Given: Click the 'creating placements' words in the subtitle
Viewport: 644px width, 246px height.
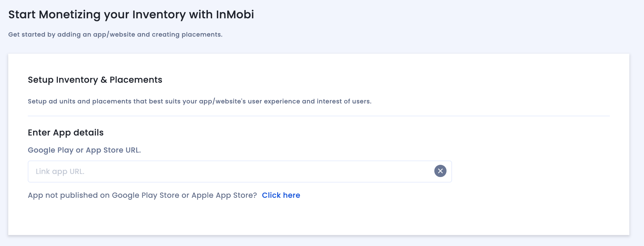Looking at the screenshot, I should tap(187, 34).
